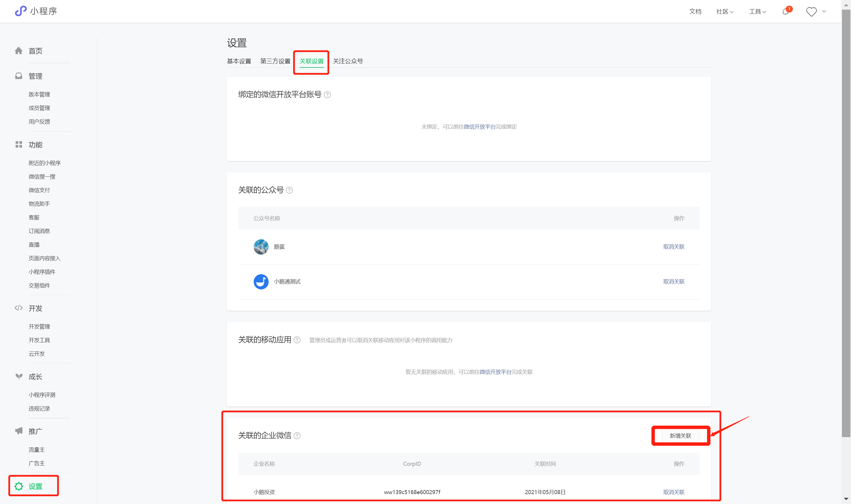Image resolution: width=851 pixels, height=504 pixels.
Task: Click the 2021年05月08日 date cell
Action: 545,492
